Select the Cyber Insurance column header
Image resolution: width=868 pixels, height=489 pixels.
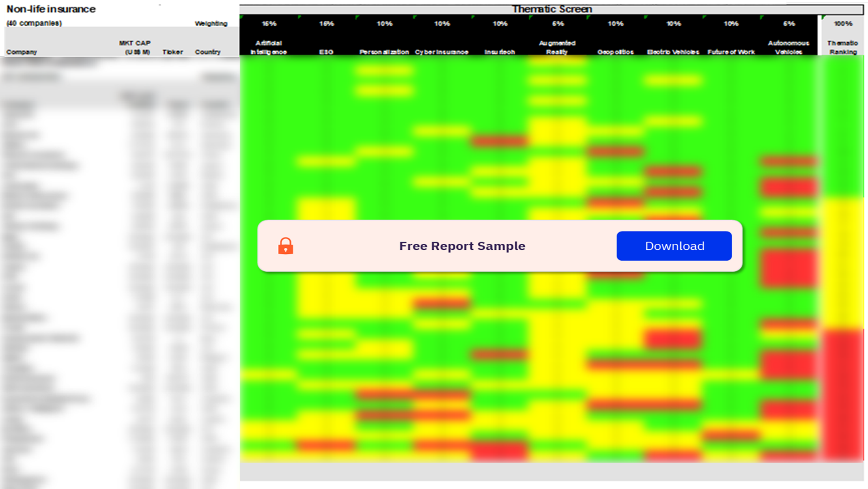pyautogui.click(x=442, y=52)
